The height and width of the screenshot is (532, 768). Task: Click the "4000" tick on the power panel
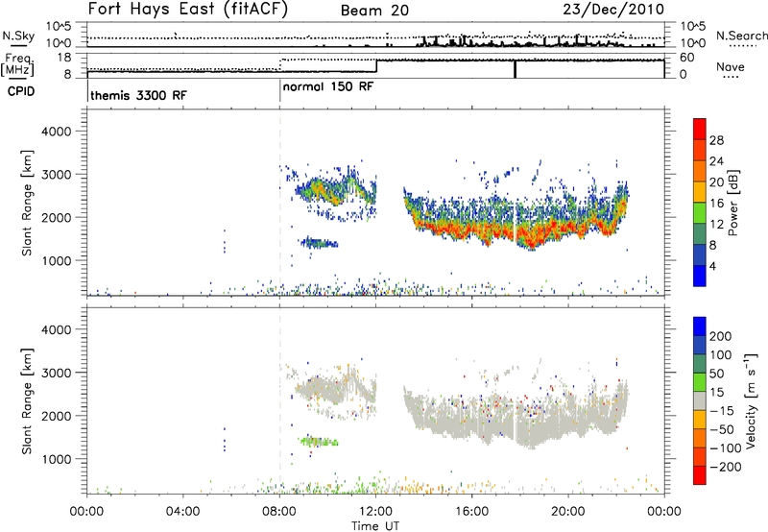57,132
